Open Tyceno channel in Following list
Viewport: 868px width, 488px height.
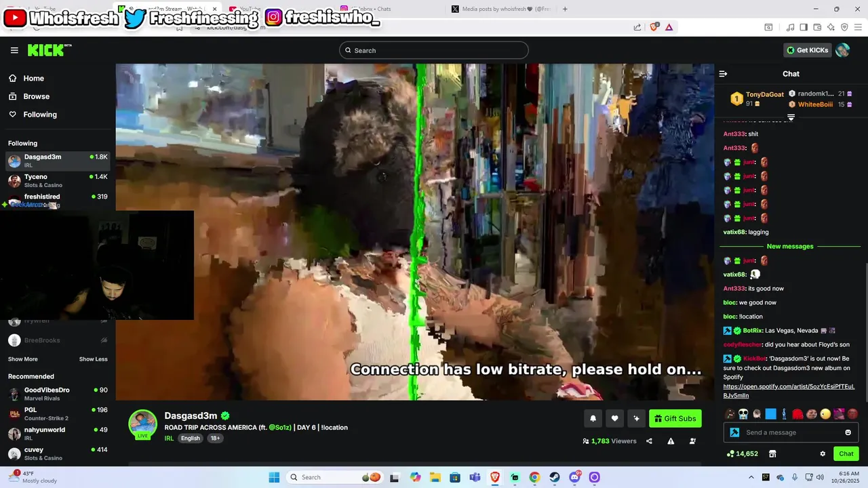(x=57, y=180)
